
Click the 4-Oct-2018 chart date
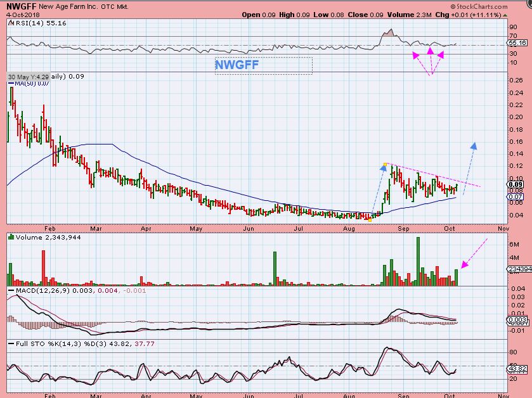23,15
